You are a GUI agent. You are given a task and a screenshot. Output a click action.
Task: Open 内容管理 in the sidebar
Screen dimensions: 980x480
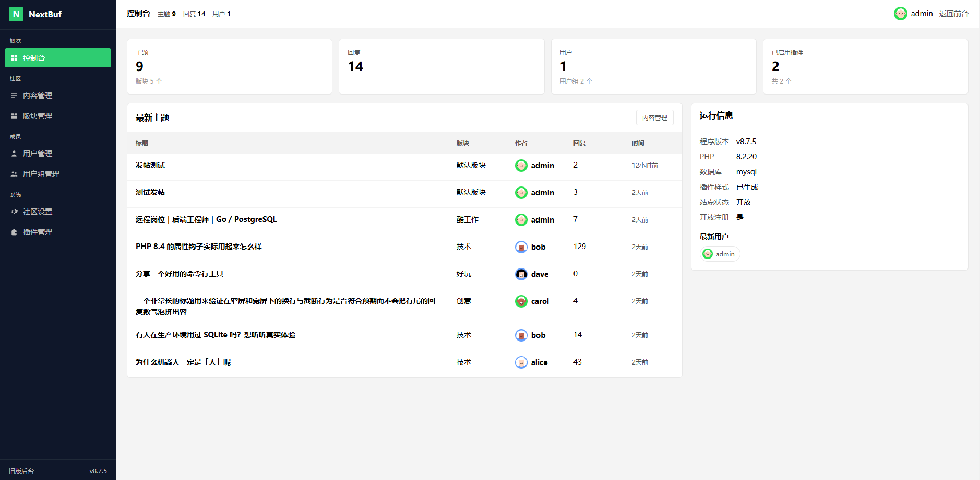58,96
